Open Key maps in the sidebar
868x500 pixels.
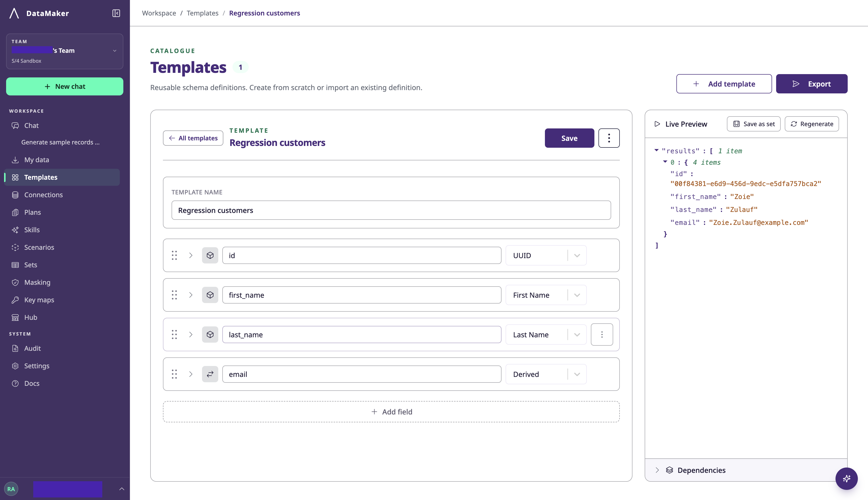62,300
